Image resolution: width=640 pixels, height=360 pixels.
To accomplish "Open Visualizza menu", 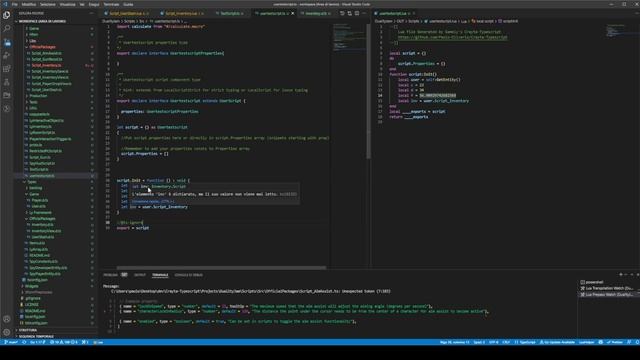I will pyautogui.click(x=67, y=4).
